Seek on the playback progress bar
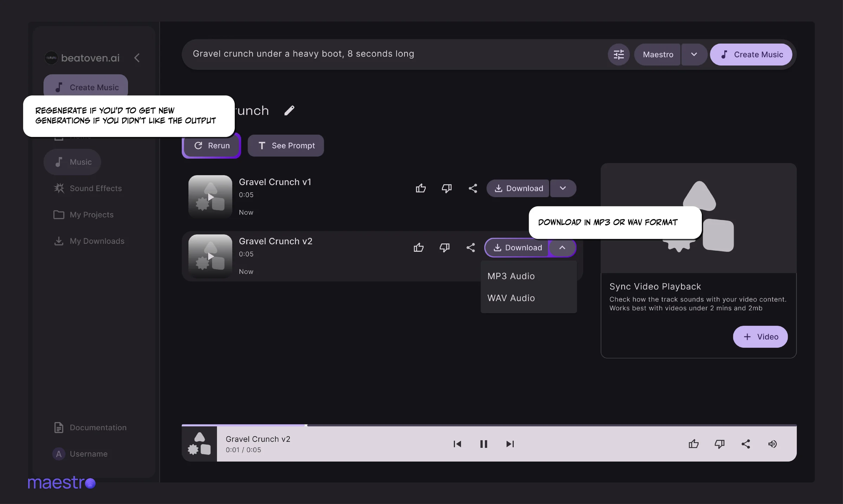This screenshot has width=843, height=504. [x=489, y=425]
